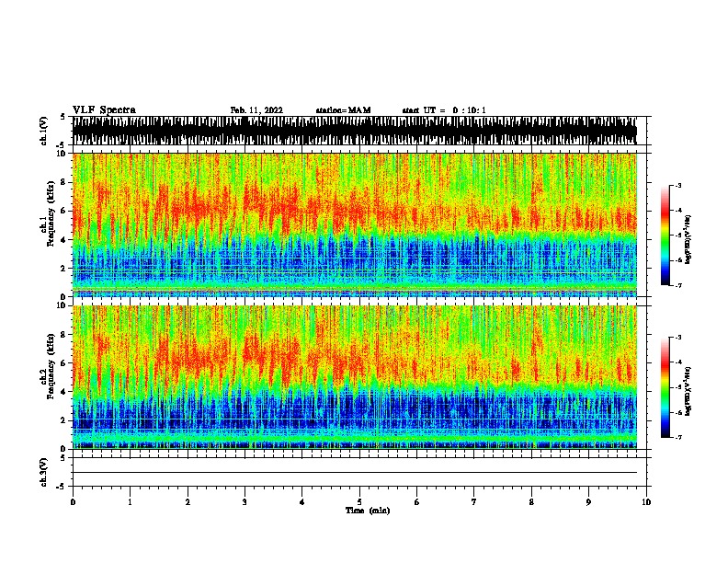This screenshot has width=728, height=563.
Task: Select the "Time (min)" axis label
Action: point(368,511)
